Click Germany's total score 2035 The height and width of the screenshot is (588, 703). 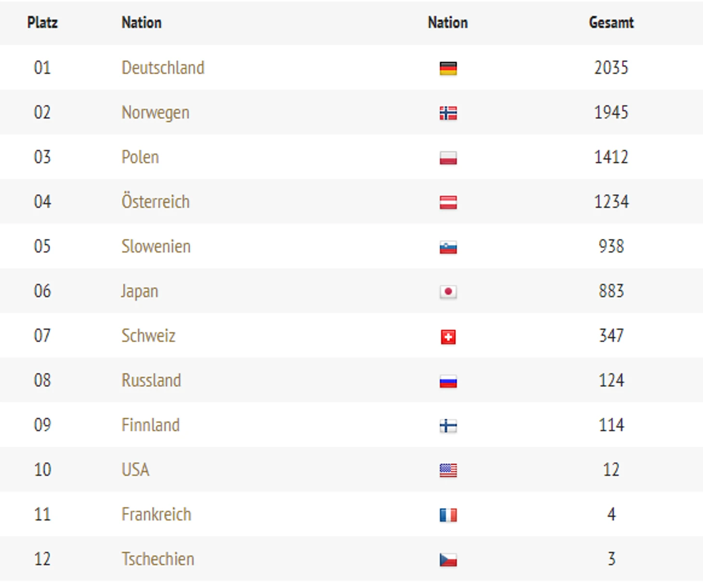(x=611, y=68)
